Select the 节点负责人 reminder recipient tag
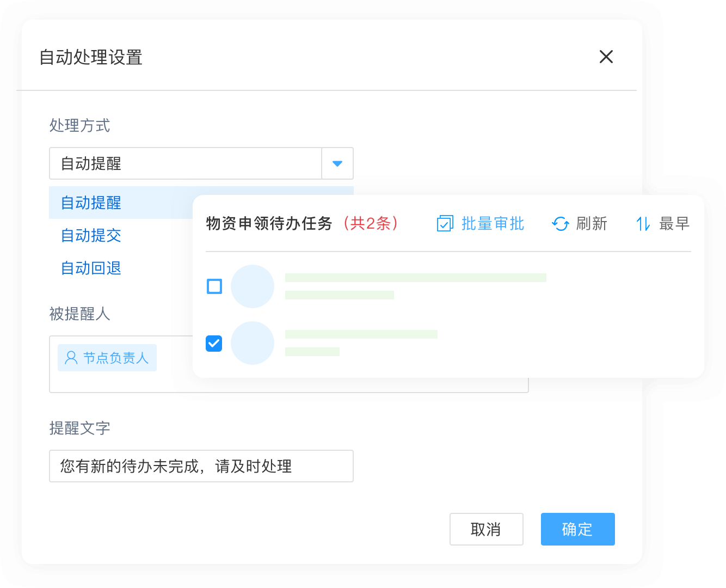Viewport: 726px width, 588px height. click(x=107, y=358)
